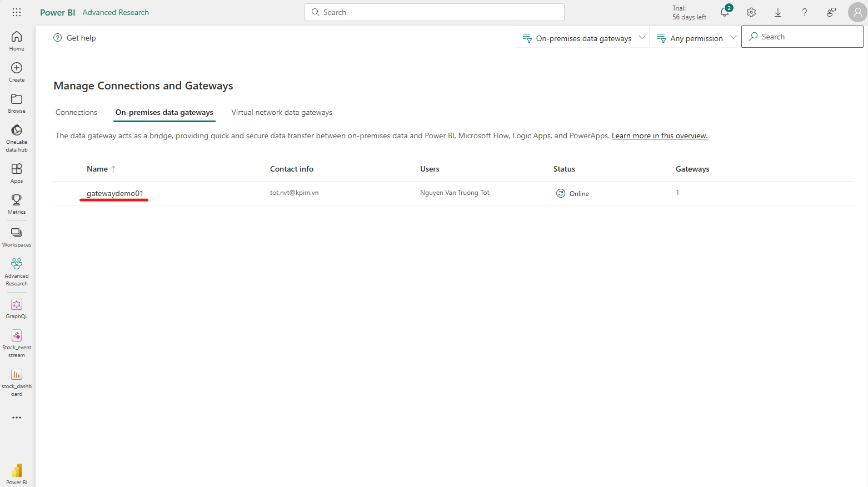Open the download menu icon
Image resolution: width=868 pixels, height=487 pixels.
click(x=778, y=12)
